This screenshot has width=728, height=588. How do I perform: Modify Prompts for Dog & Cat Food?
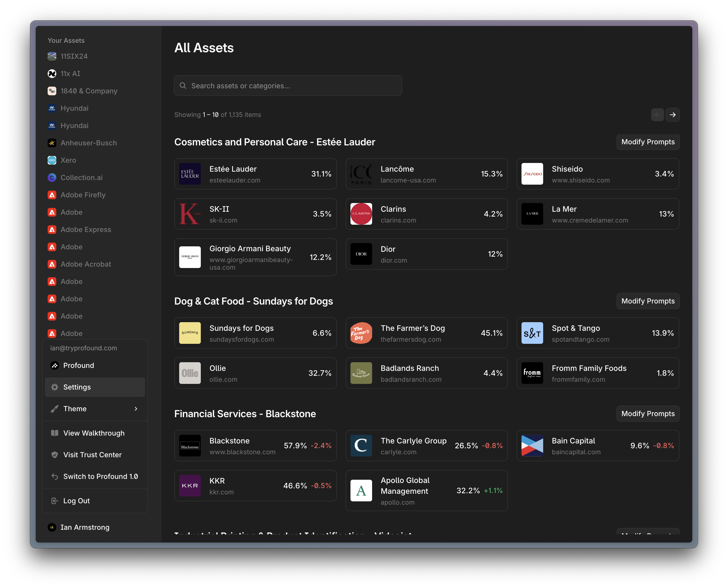coord(648,301)
